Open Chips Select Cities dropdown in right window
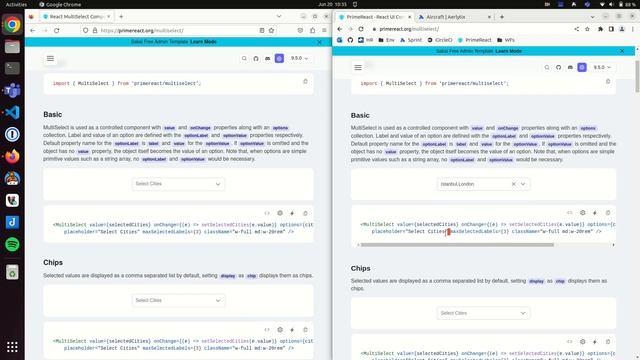 pyautogui.click(x=483, y=313)
